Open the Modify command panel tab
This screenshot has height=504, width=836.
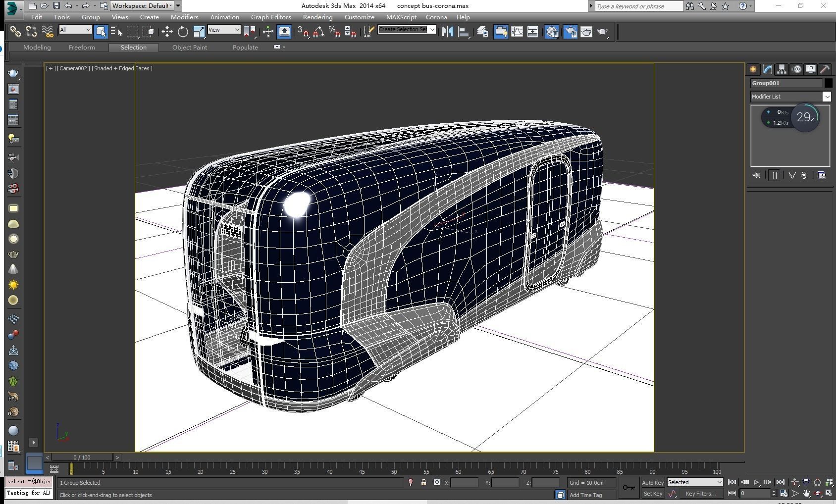click(767, 69)
